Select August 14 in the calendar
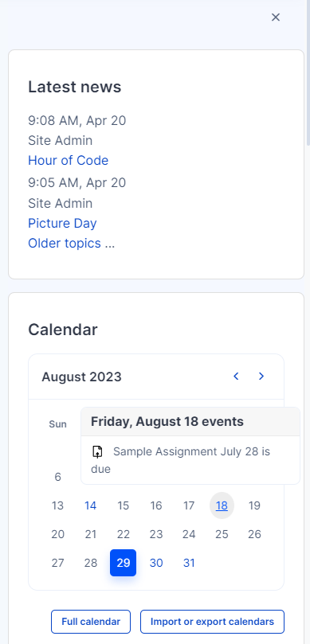 (x=91, y=505)
